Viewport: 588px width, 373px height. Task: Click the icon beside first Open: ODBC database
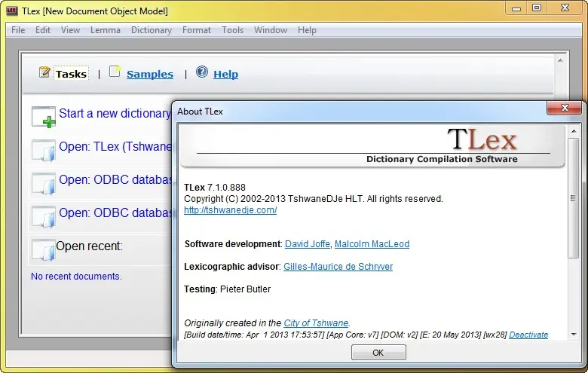click(44, 183)
